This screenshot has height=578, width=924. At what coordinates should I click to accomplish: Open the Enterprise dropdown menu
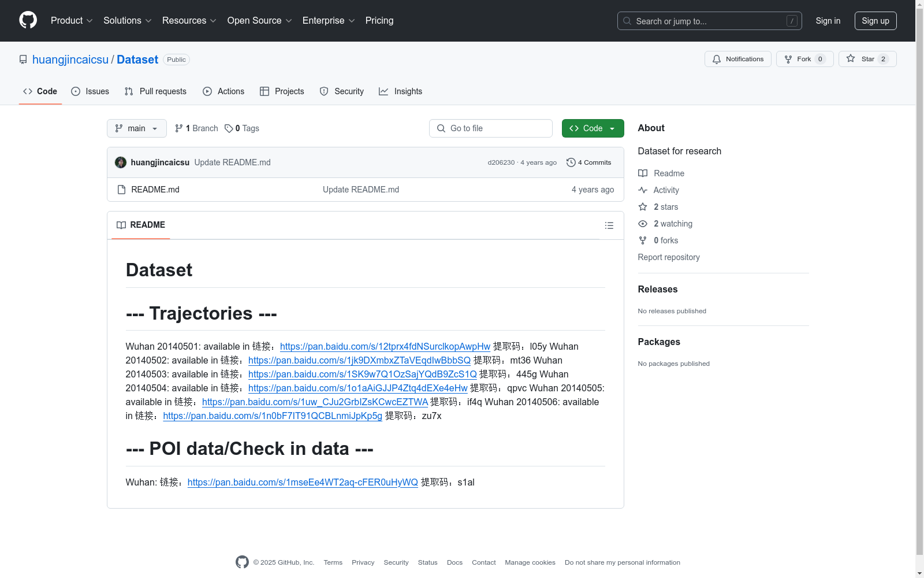tap(329, 21)
